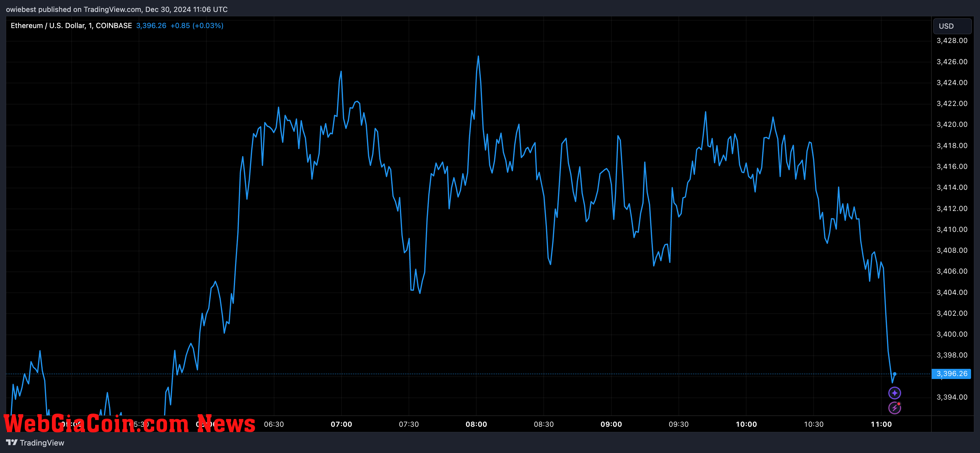The image size is (980, 453).
Task: Click the 3,418.00 price axis label
Action: [x=952, y=145]
